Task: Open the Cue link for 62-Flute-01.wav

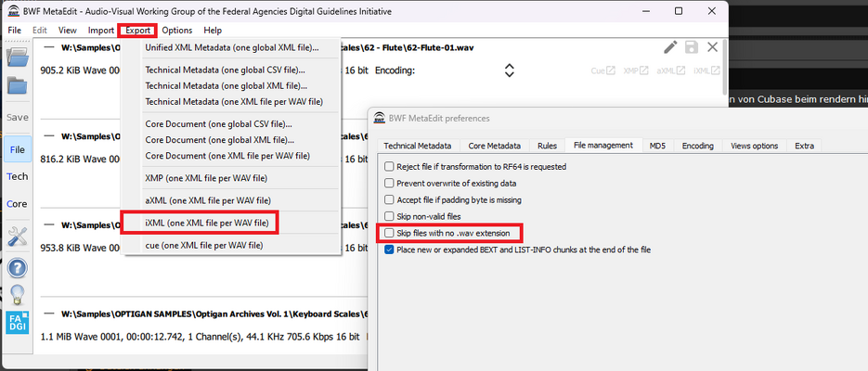Action: tap(602, 70)
